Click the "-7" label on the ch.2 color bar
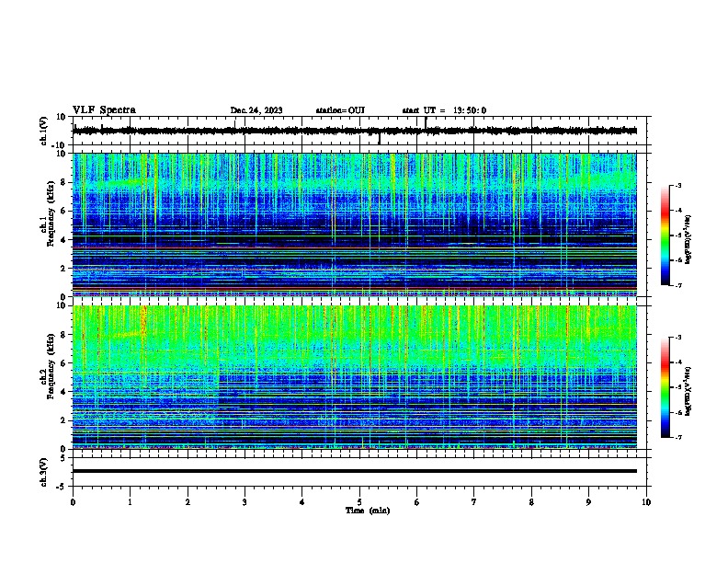The image size is (728, 563). tap(678, 437)
